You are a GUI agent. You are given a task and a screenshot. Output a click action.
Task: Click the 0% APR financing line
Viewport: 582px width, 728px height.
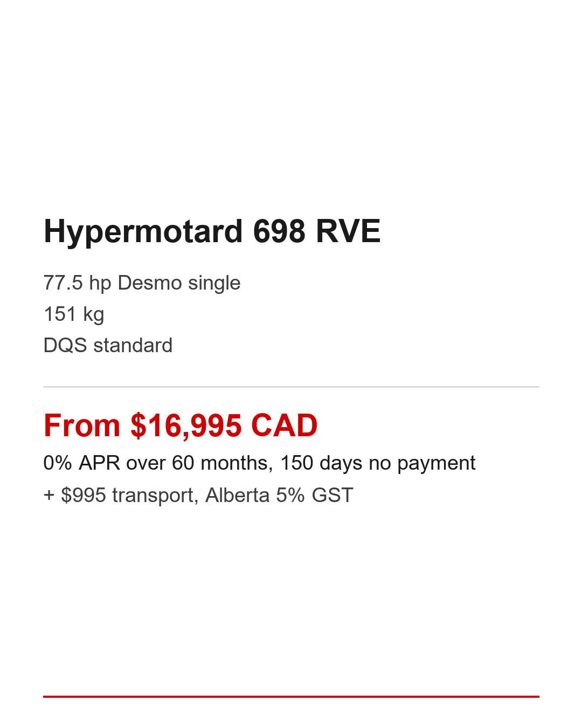click(x=259, y=463)
